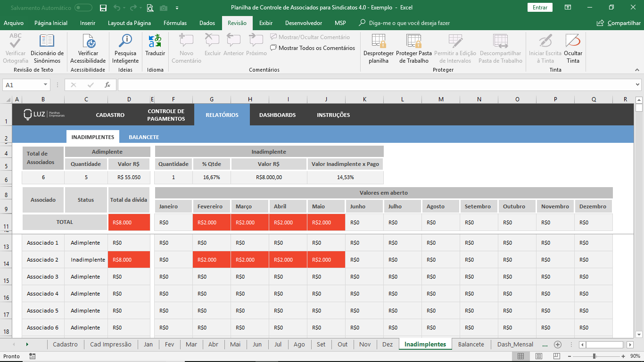Click Proteger Pasta de Trabalho icon
This screenshot has width=644, height=362.
(413, 41)
